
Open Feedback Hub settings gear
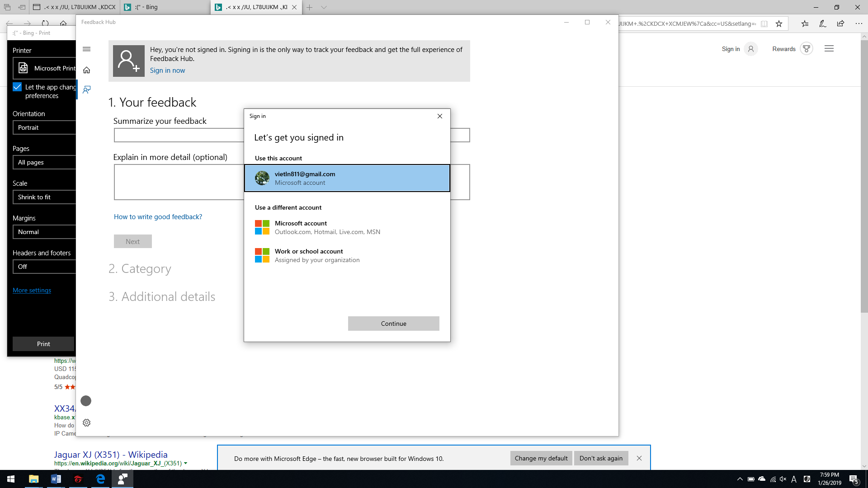[86, 423]
